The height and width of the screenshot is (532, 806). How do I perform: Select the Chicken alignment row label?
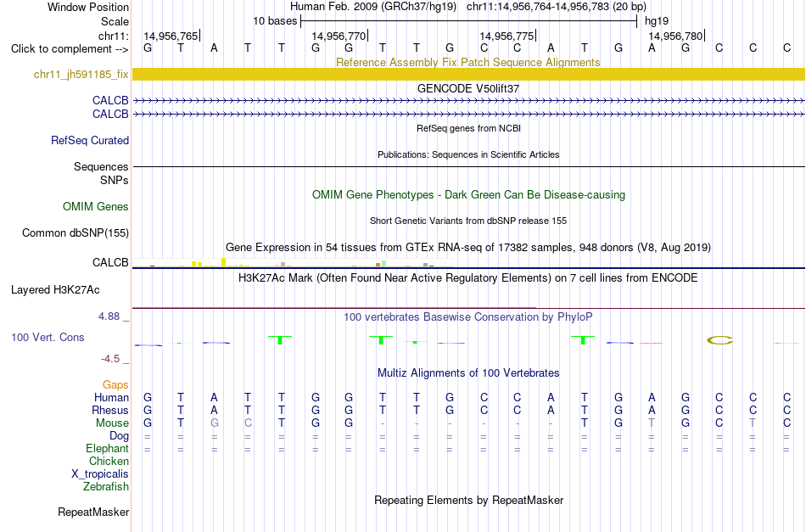pos(109,461)
